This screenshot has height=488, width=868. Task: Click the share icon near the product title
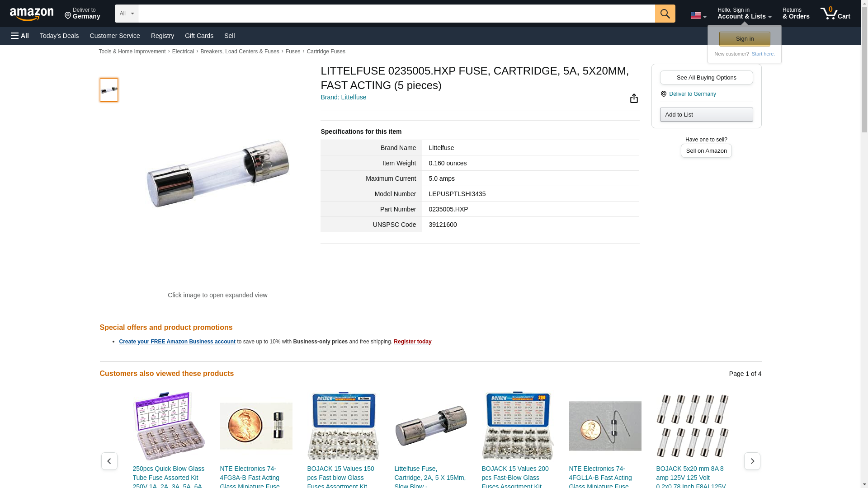pyautogui.click(x=634, y=98)
